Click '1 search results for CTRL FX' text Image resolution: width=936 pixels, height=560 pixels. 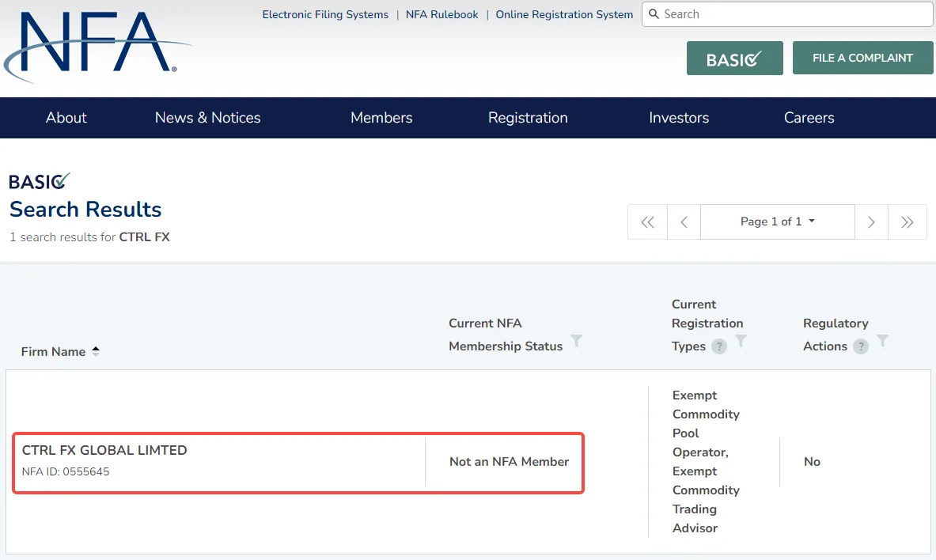coord(89,237)
